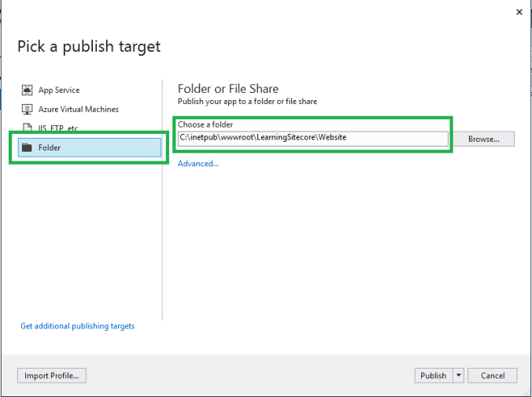Click the 'Pick a publish target' title

click(89, 46)
